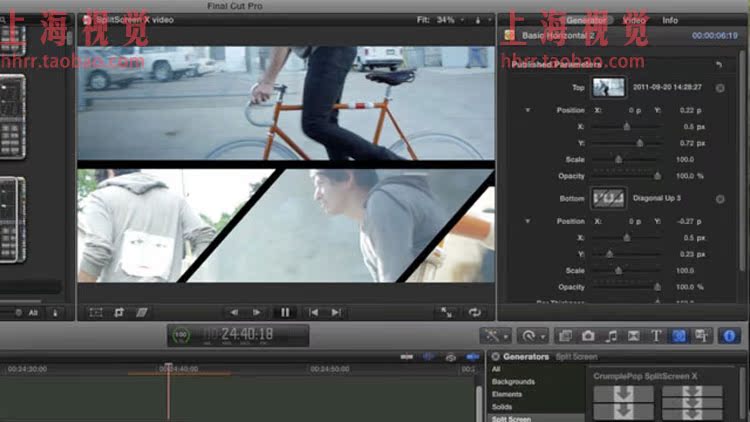This screenshot has height=422, width=750.
Task: Toggle audio skimming above the timeline
Action: point(428,356)
